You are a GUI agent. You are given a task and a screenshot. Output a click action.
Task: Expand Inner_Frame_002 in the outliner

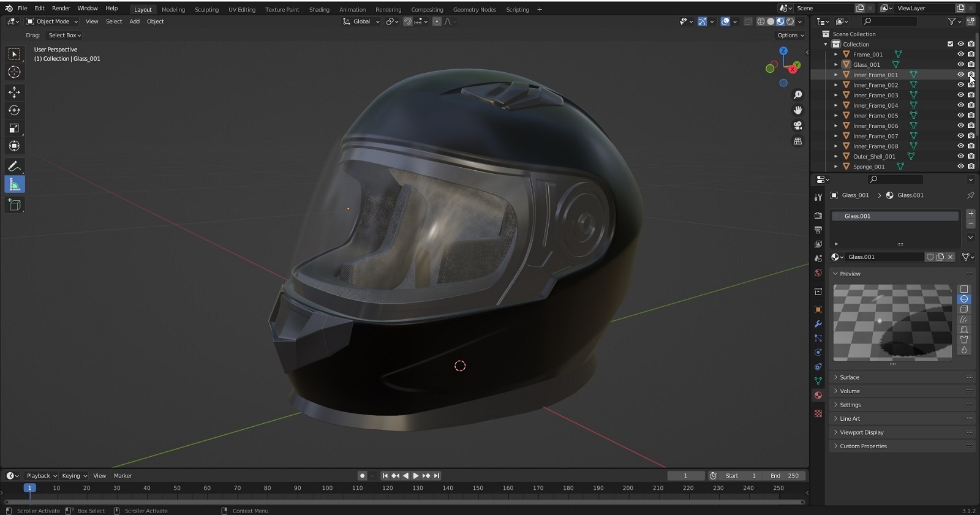click(x=835, y=85)
